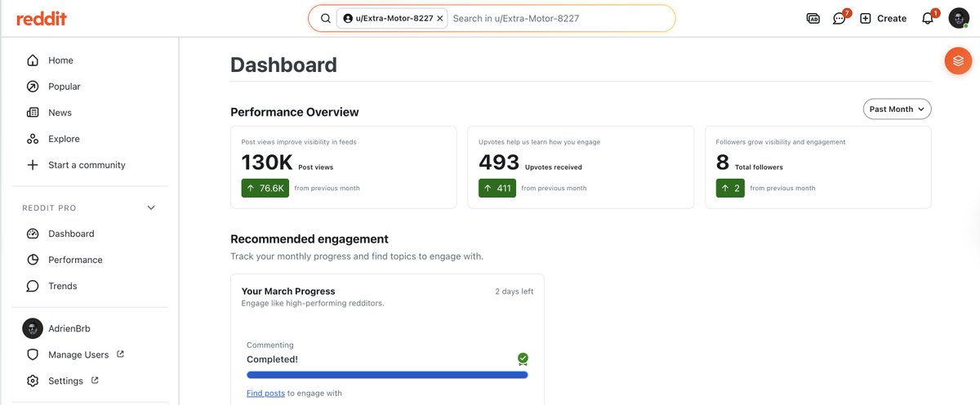
Task: Click the commenting progress bar
Action: (x=387, y=375)
